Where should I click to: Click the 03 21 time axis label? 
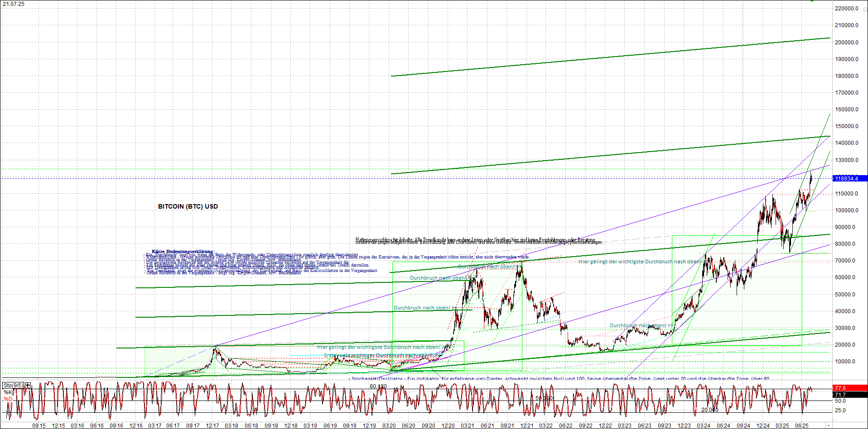click(468, 426)
